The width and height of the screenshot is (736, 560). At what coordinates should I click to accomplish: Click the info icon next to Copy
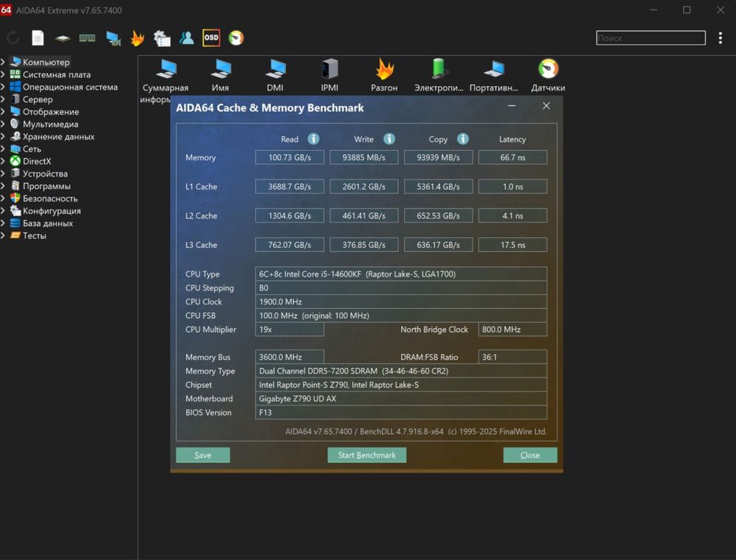(463, 139)
